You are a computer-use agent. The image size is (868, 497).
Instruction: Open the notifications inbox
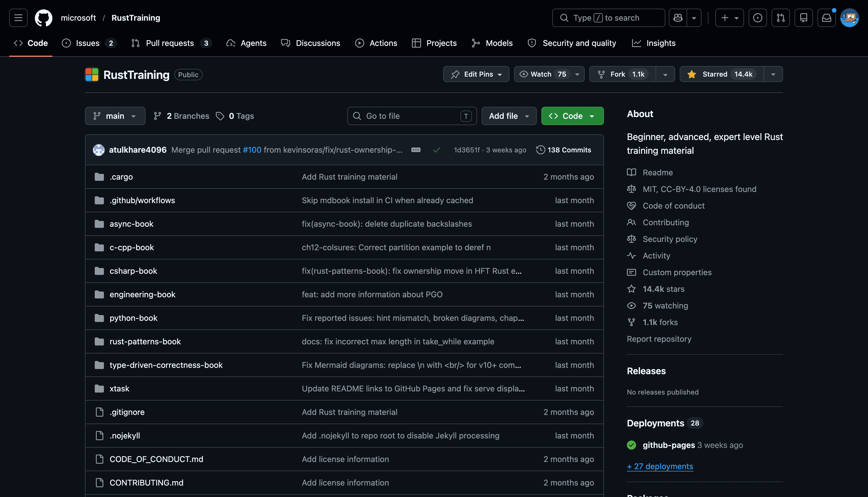(x=826, y=18)
